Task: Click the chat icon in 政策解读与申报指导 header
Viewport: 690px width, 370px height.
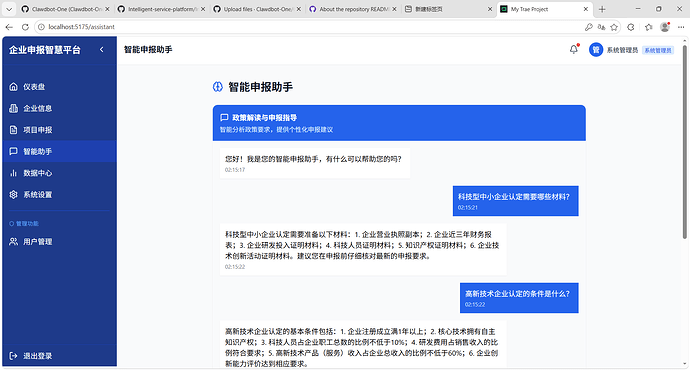Action: [x=224, y=117]
